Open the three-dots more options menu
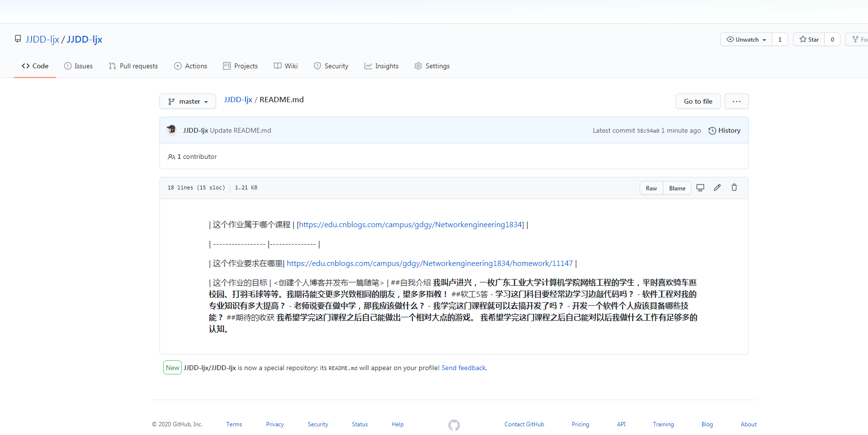Viewport: 868px width, 435px height. coord(737,101)
